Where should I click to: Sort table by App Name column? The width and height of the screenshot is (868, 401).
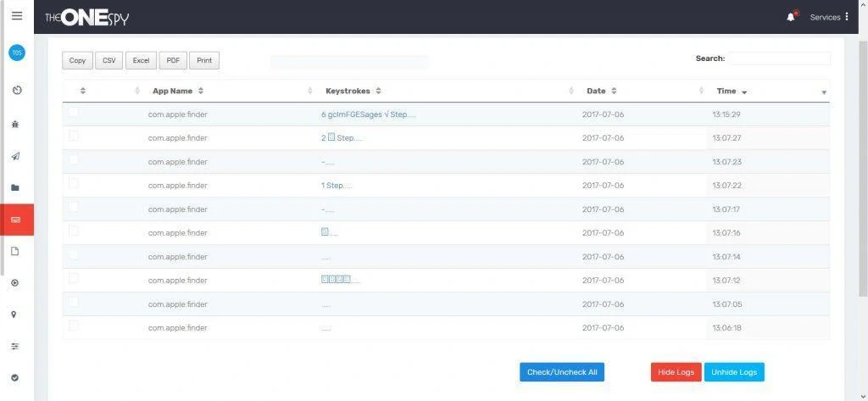(178, 91)
